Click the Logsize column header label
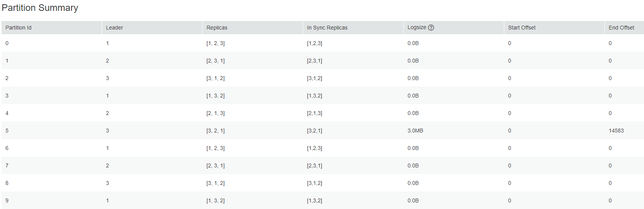The height and width of the screenshot is (209, 644). pyautogui.click(x=417, y=28)
